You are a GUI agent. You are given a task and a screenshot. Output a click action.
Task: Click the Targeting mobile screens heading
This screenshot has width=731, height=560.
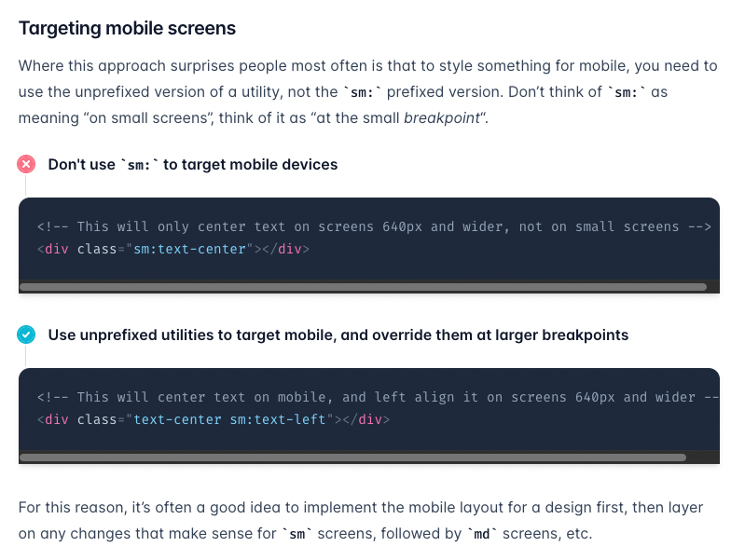pyautogui.click(x=127, y=28)
